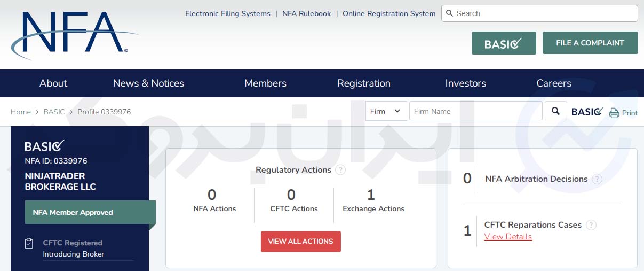
Task: Open the About menu
Action: pos(53,83)
